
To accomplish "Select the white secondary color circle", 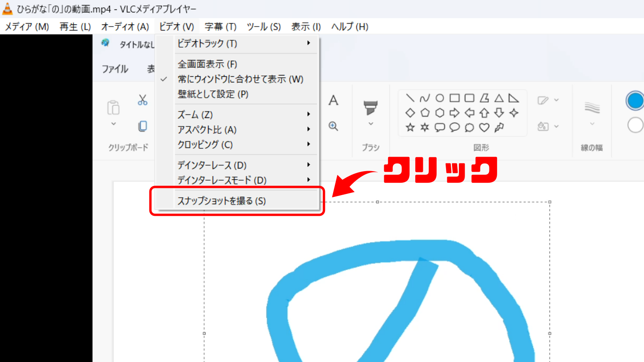I will (x=635, y=126).
